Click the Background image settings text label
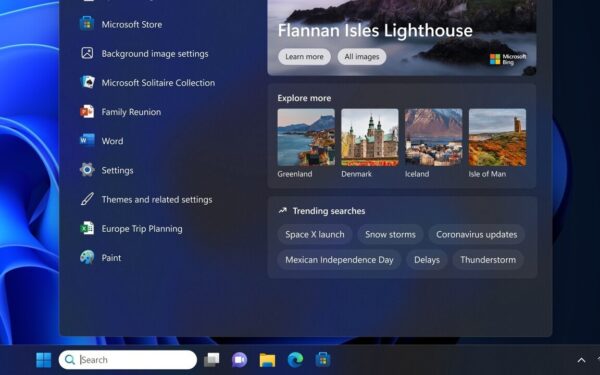 pos(155,54)
